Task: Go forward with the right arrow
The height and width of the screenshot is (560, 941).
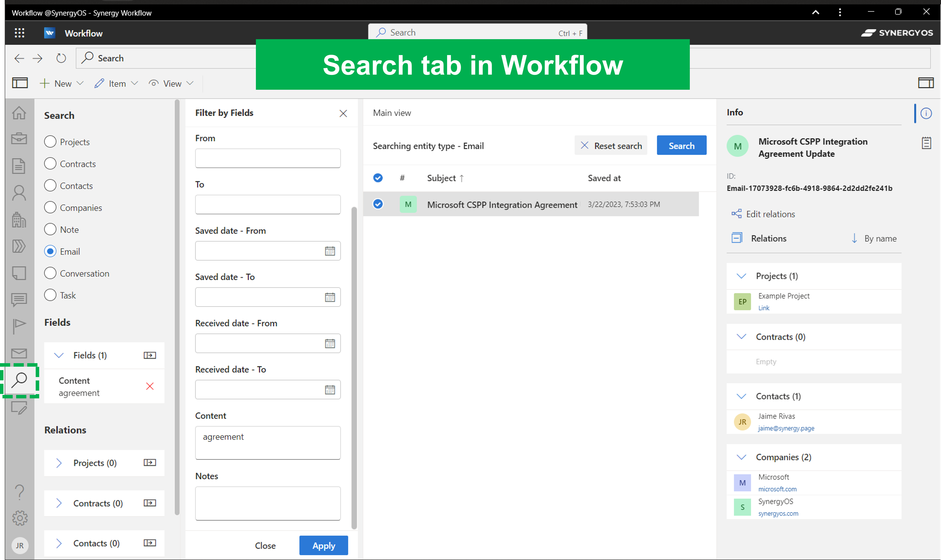Action: [37, 58]
